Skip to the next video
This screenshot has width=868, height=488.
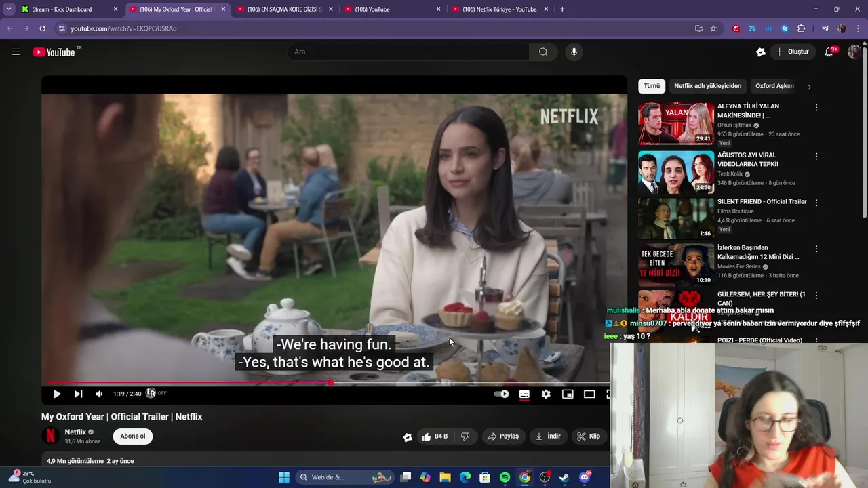pos(78,394)
